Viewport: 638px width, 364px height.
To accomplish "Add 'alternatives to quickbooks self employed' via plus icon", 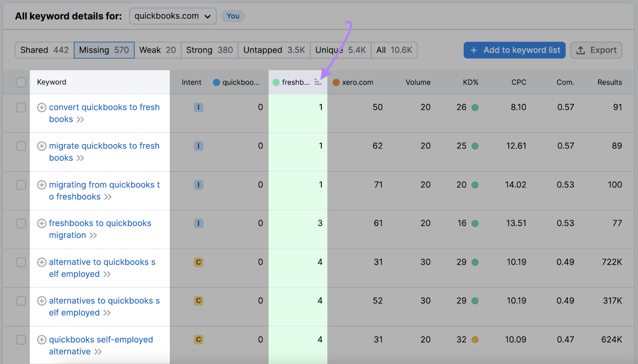I will tap(41, 301).
